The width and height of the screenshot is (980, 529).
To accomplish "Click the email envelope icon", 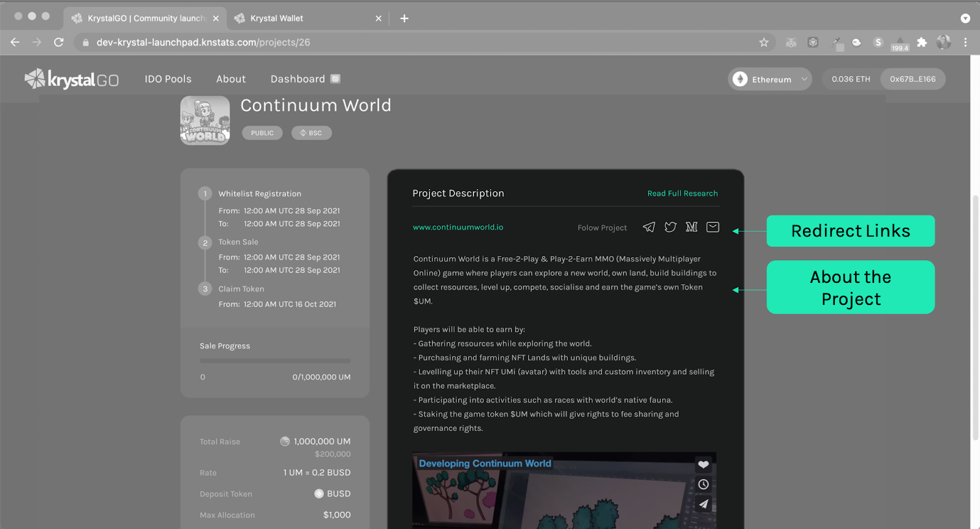I will pos(713,227).
